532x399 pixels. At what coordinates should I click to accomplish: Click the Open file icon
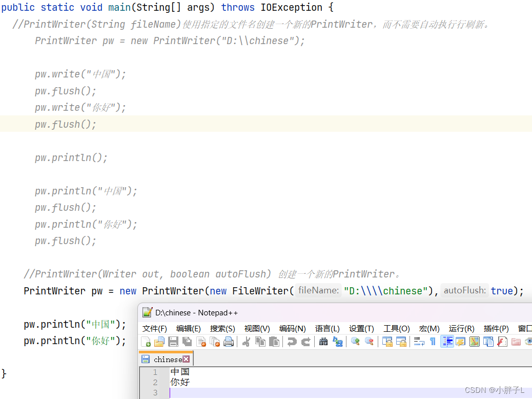click(160, 342)
